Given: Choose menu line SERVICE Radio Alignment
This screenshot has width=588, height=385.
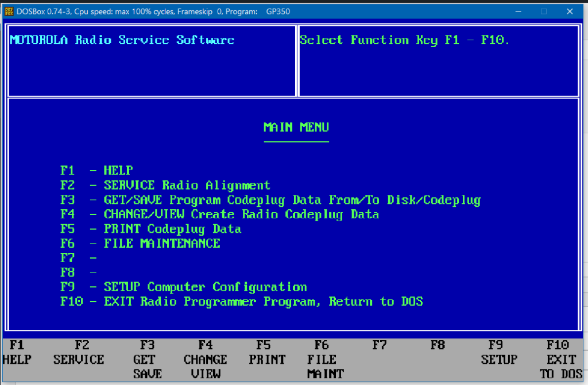Looking at the screenshot, I should point(165,185).
